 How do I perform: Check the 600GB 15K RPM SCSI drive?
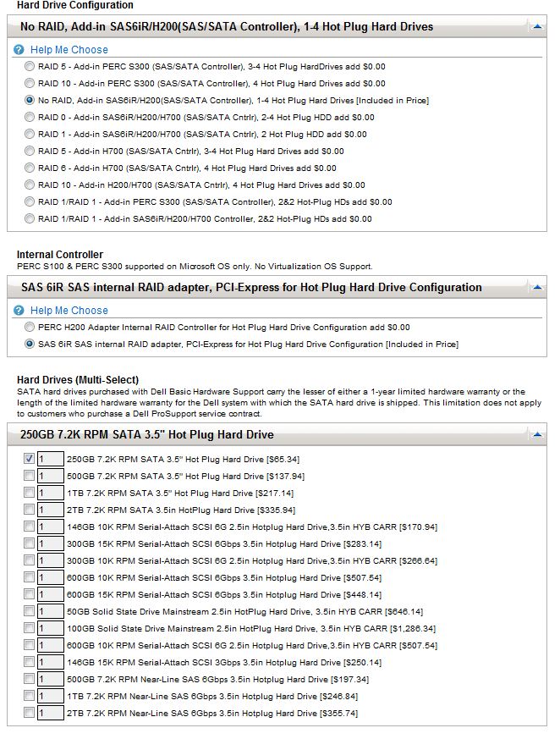tap(30, 594)
